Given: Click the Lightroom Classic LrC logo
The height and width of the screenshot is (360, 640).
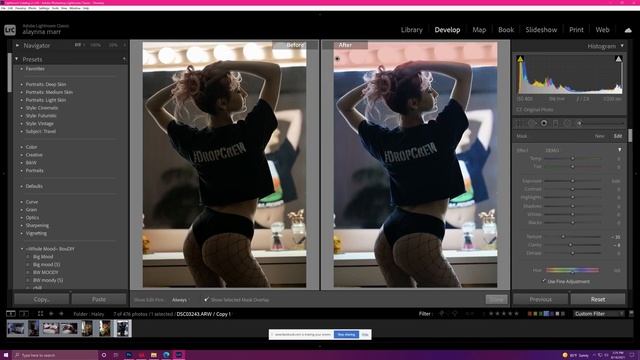Looking at the screenshot, I should (x=10, y=30).
